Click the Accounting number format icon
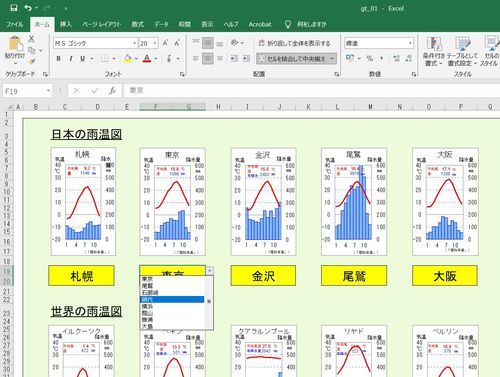 tap(350, 58)
